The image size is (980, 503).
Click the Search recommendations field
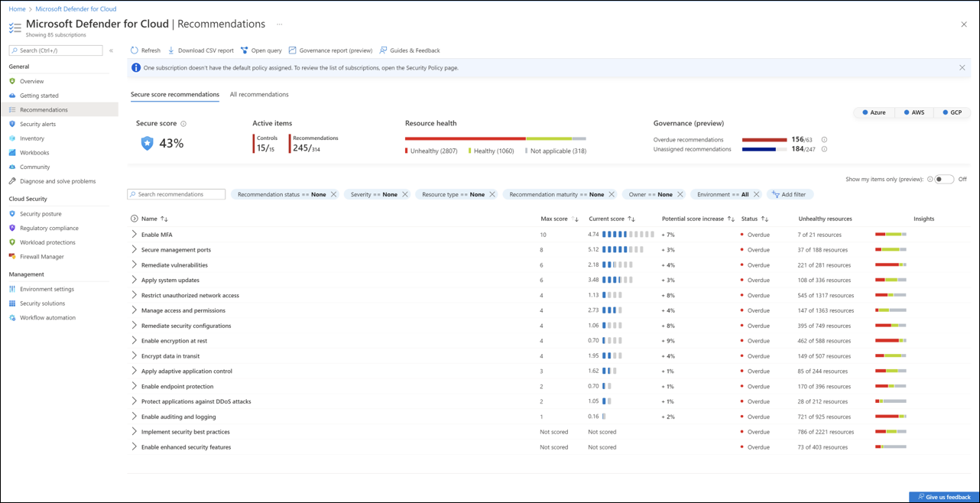176,194
